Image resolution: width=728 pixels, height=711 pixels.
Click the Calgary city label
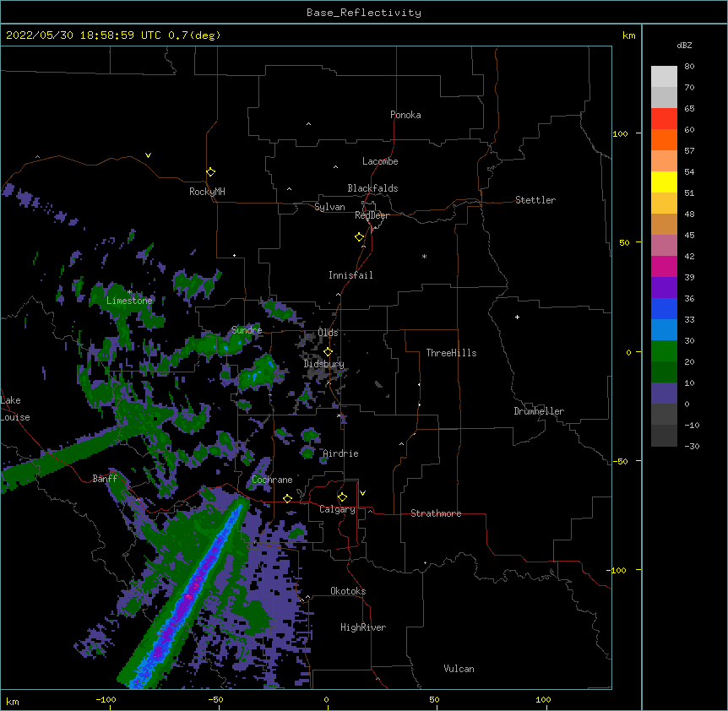click(337, 509)
